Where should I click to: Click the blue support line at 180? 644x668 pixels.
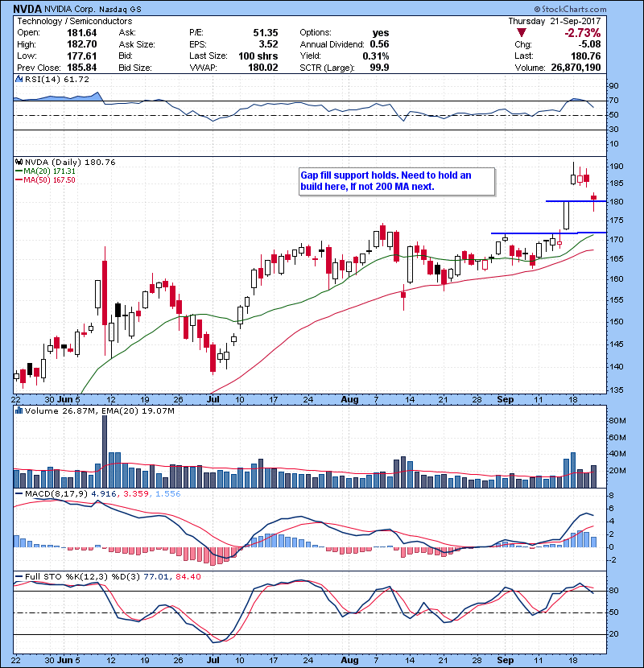coord(576,201)
